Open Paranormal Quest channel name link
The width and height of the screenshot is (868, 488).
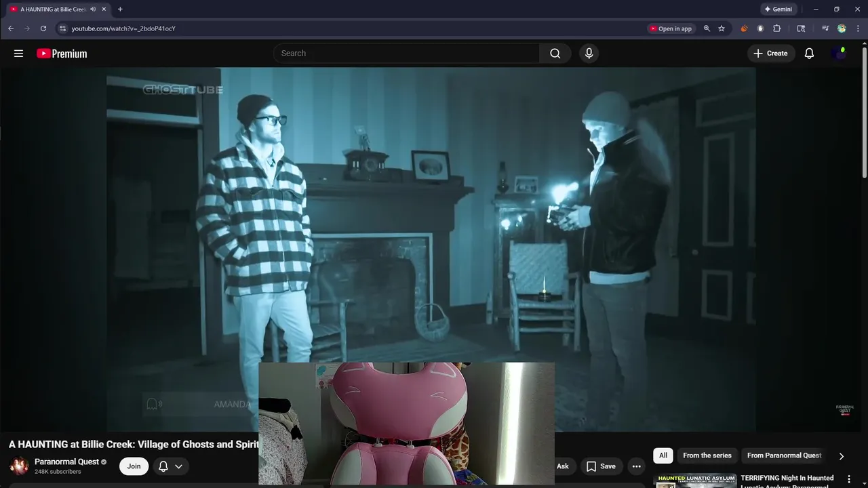pyautogui.click(x=66, y=462)
